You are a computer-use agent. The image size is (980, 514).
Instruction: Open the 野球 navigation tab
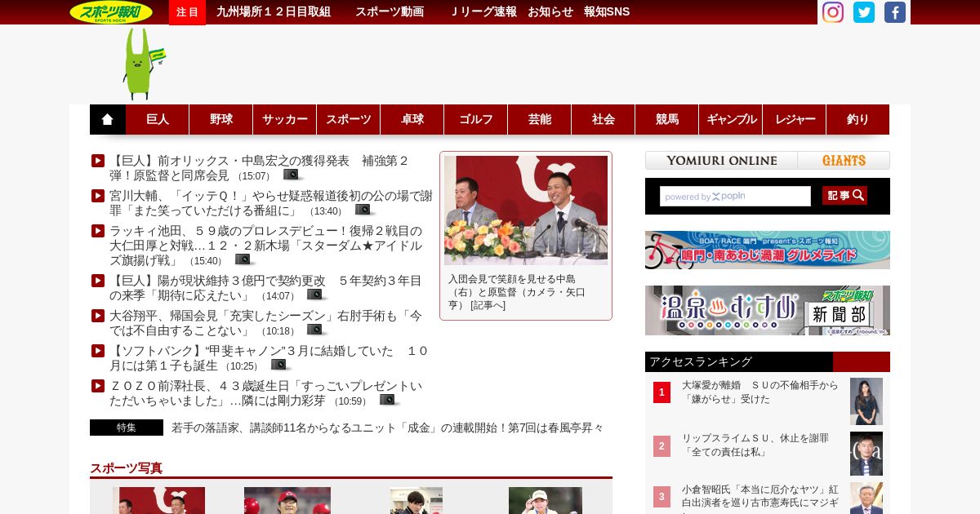click(221, 119)
